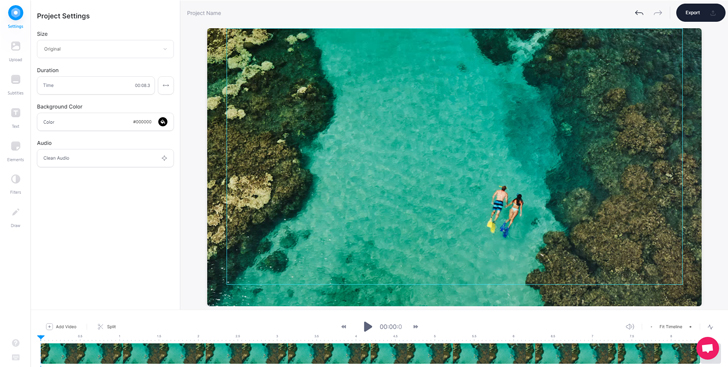
Task: Toggle the audio waveform icon
Action: tap(710, 327)
